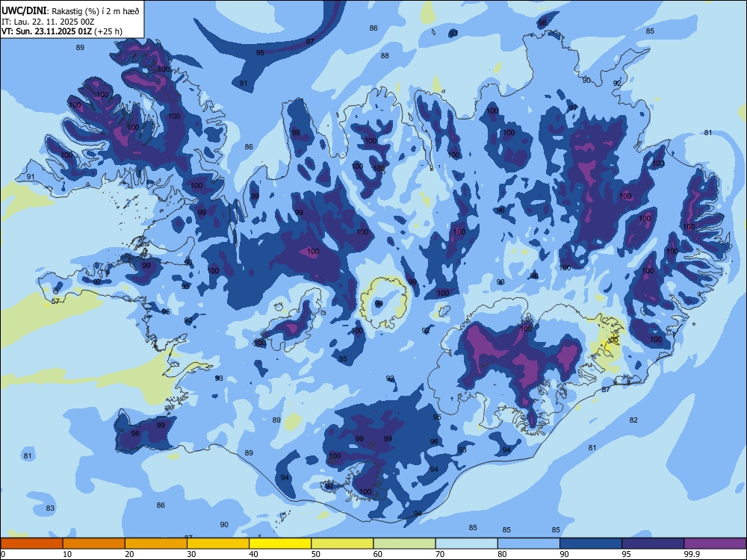Pick the 20–30 amber legend swatch
Image resolution: width=747 pixels, height=560 pixels.
[x=156, y=544]
